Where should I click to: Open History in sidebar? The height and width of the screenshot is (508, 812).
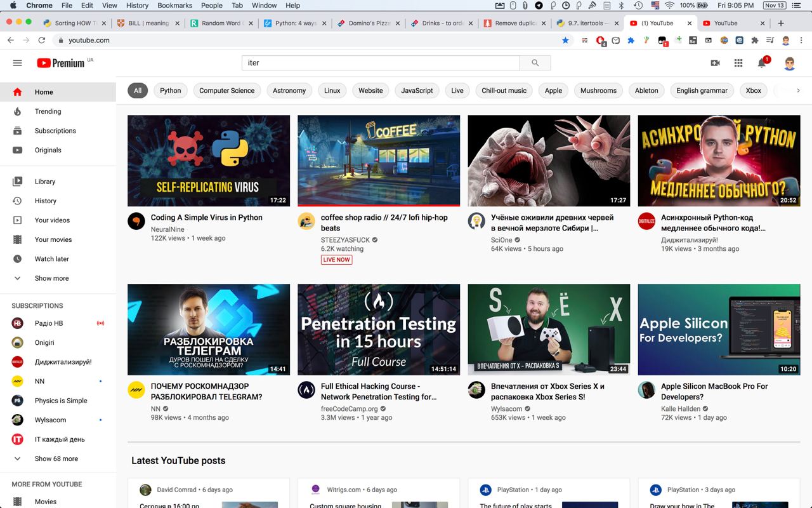[58, 201]
